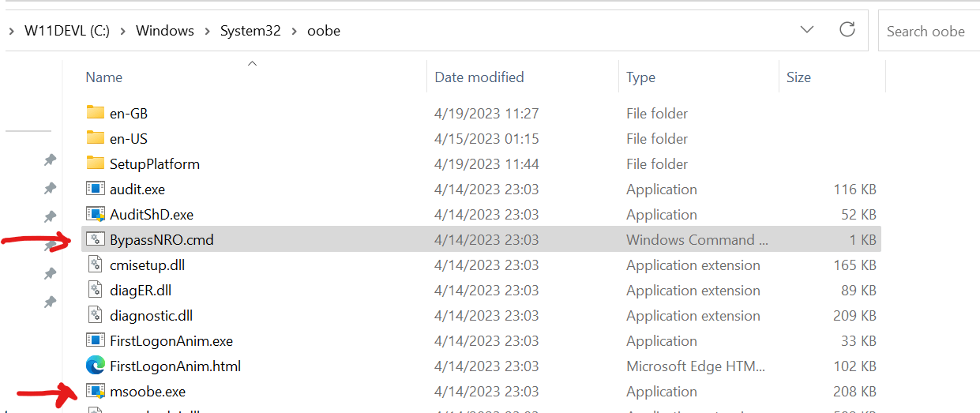Viewport: 980px width, 413px height.
Task: Click the Search oobe field
Action: click(929, 31)
